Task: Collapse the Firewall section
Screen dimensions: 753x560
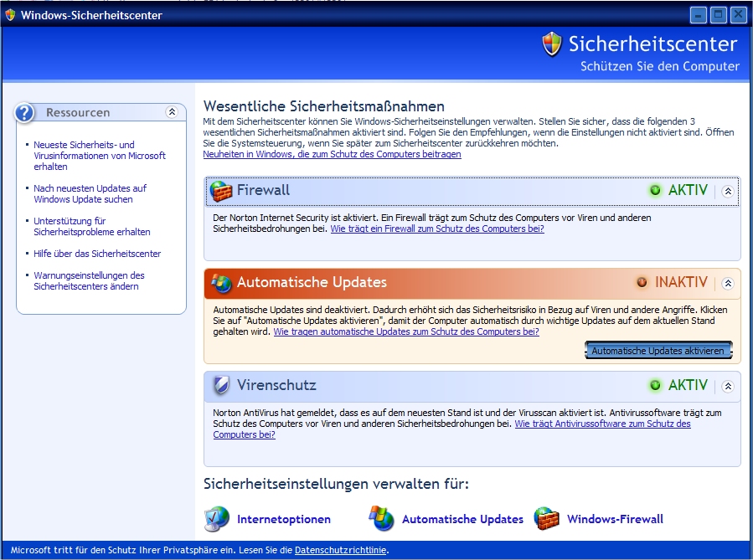Action: tap(728, 191)
